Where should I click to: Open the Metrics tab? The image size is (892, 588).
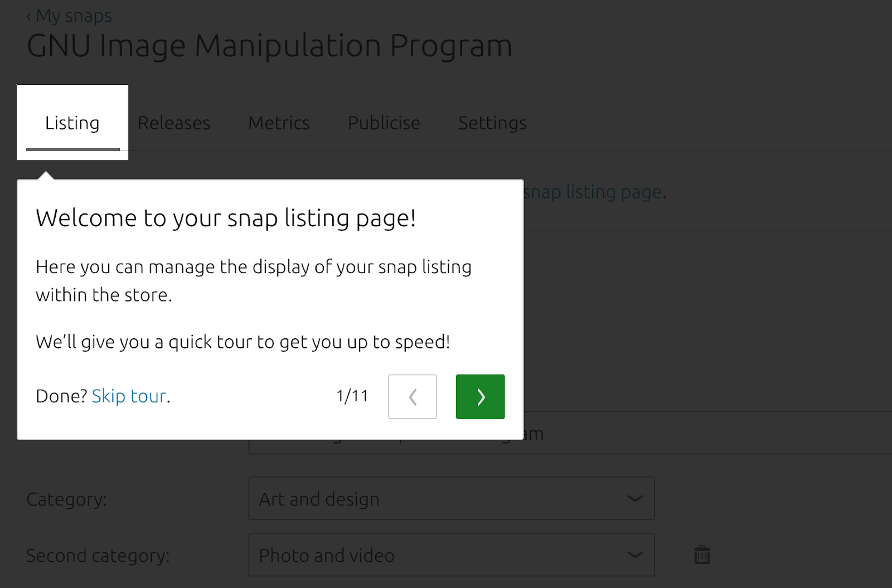point(279,123)
